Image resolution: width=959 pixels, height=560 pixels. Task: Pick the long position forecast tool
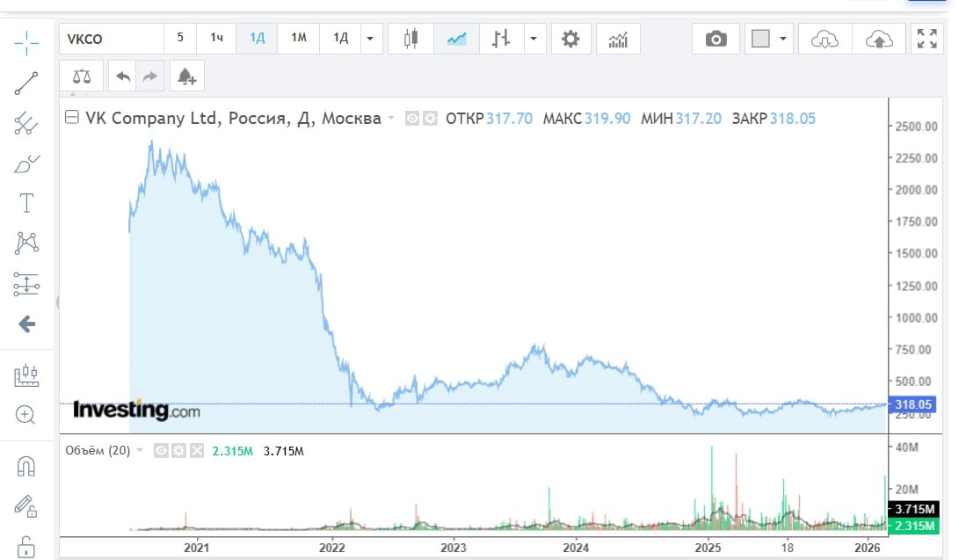coord(26,284)
